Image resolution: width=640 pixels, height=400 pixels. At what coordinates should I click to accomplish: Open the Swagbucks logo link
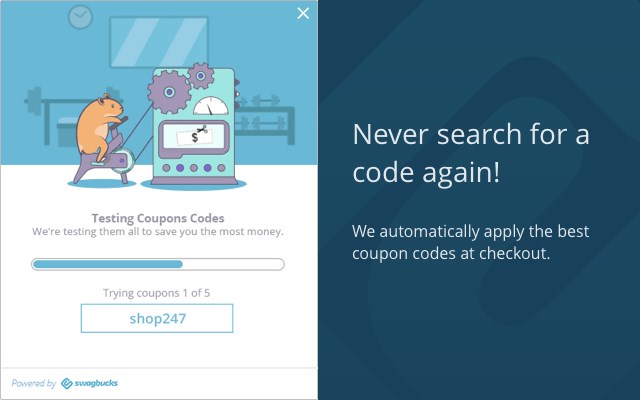89,383
